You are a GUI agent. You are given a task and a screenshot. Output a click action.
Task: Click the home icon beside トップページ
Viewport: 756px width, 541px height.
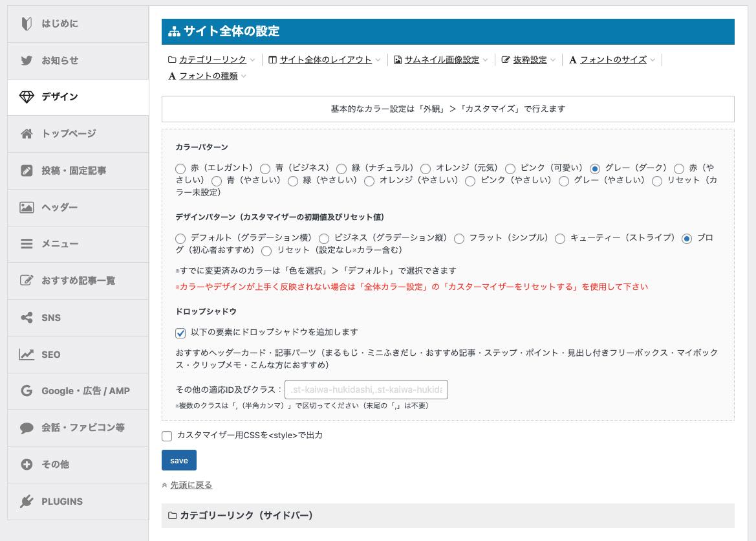(27, 134)
